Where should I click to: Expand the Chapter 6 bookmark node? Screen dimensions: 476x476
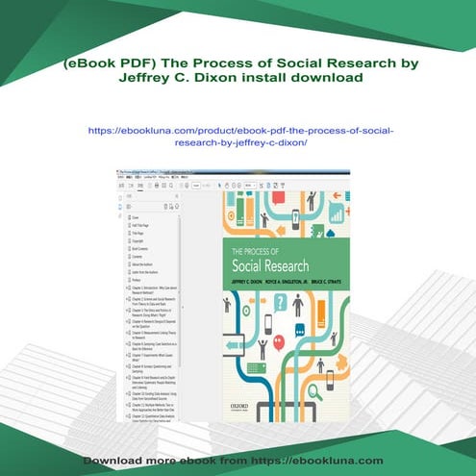tap(127, 344)
